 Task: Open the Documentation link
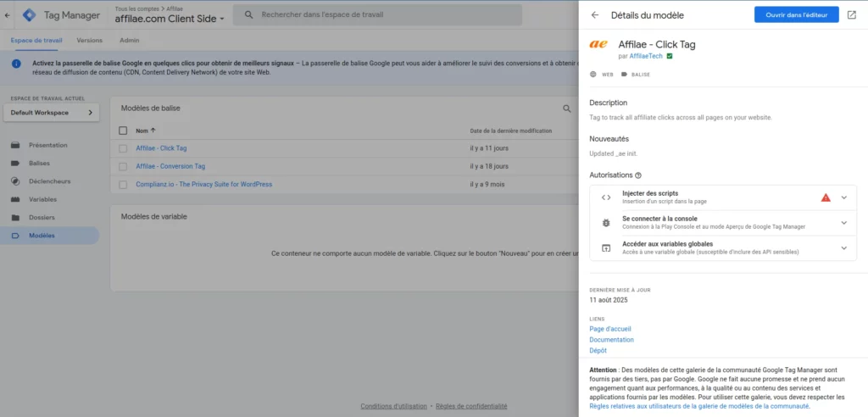[611, 339]
